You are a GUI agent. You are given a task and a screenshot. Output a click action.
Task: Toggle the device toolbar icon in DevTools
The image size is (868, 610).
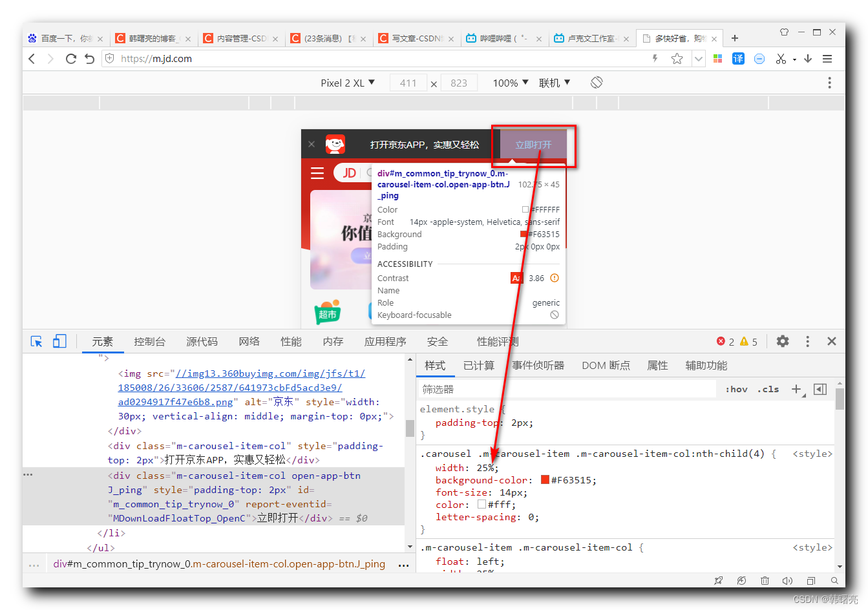point(59,341)
